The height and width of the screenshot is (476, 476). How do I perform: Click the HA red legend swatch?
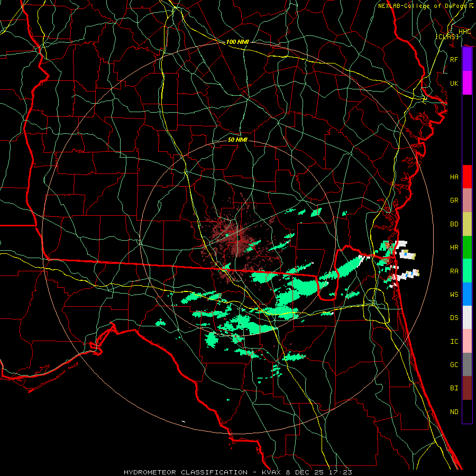[x=467, y=177]
